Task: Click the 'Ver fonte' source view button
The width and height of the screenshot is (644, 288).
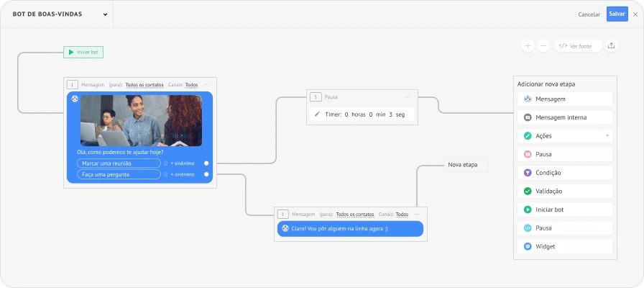Action: [577, 45]
